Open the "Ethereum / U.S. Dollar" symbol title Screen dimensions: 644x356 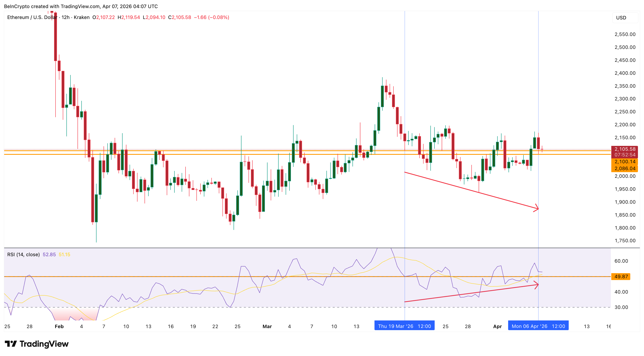pos(33,18)
